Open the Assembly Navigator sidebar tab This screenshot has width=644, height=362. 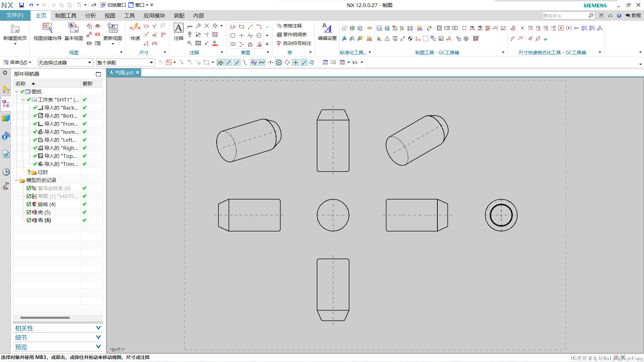[x=6, y=89]
